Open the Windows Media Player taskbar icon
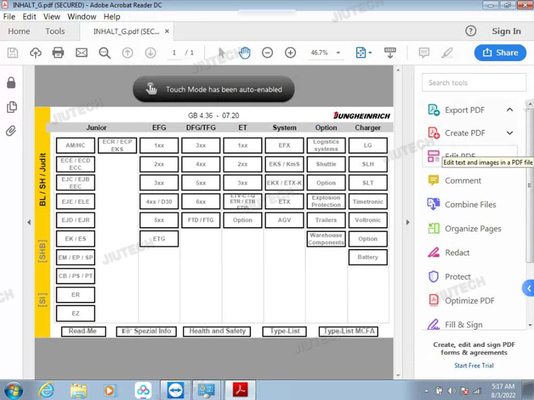Viewport: 534px width, 400px height. click(x=110, y=390)
